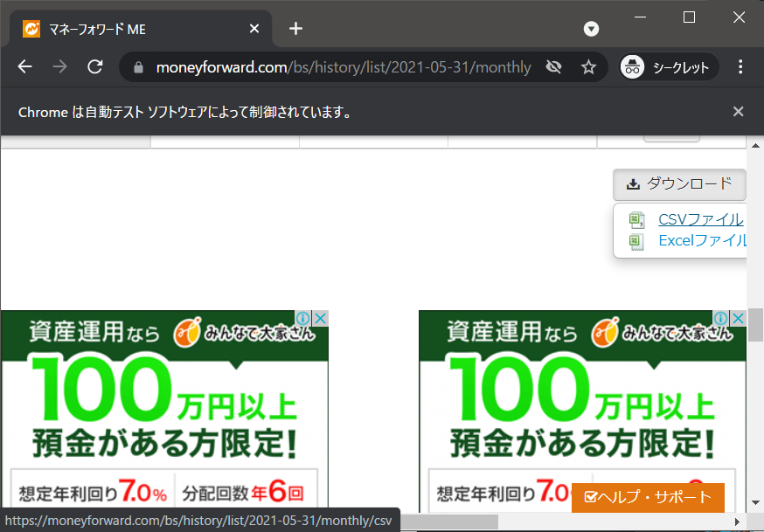
Task: Click the download arrow icon on ダウンロード button
Action: tap(632, 184)
